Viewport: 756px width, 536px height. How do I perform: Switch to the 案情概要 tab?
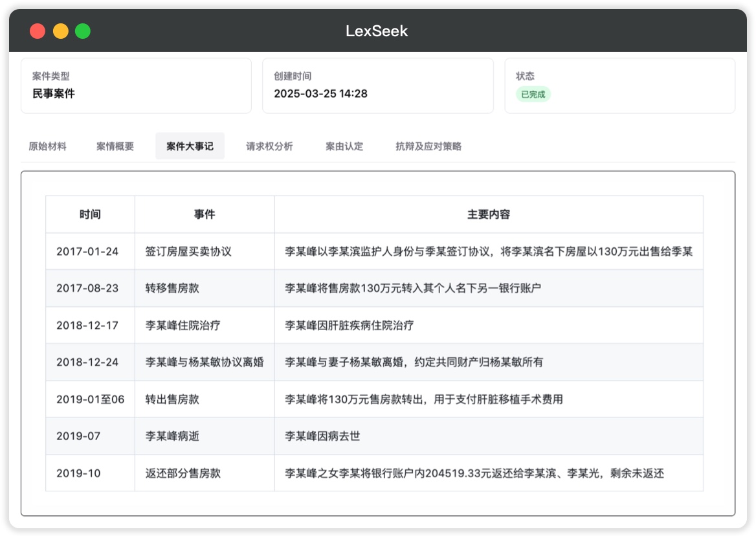point(115,146)
